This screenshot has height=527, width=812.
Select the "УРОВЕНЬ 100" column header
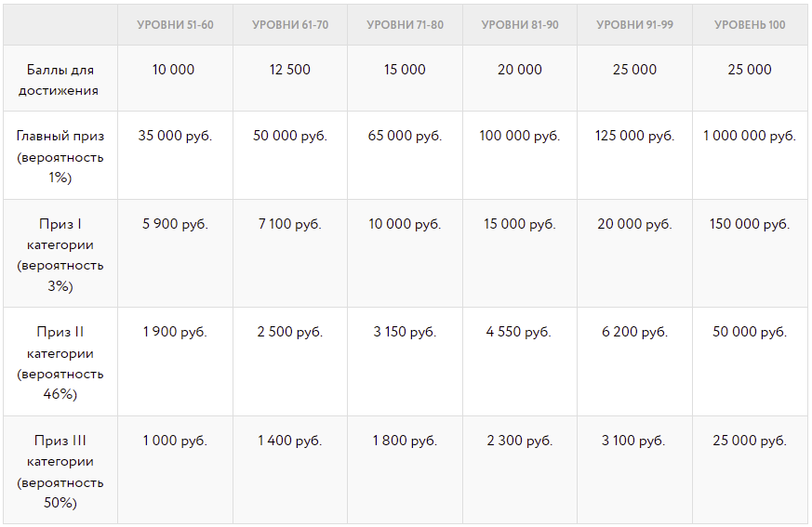(x=750, y=25)
